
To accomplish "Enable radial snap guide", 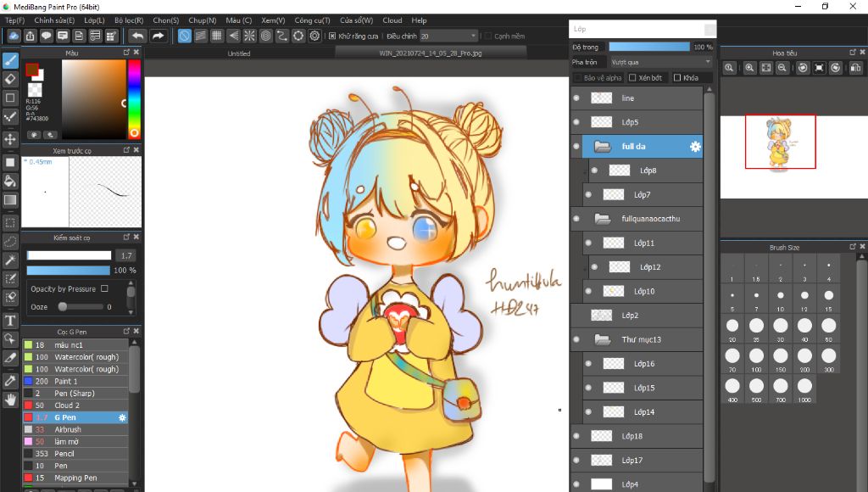I will [250, 36].
